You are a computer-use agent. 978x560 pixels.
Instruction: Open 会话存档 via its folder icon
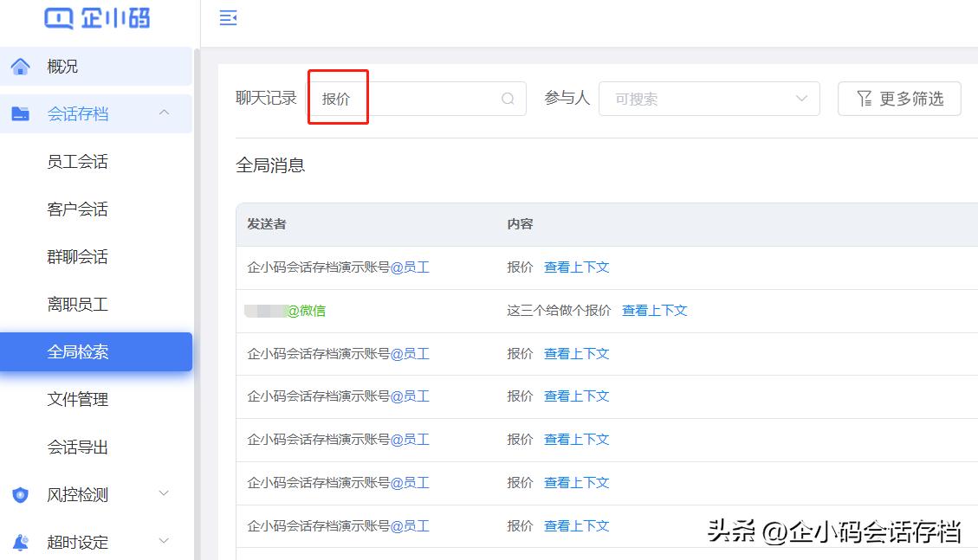[21, 113]
